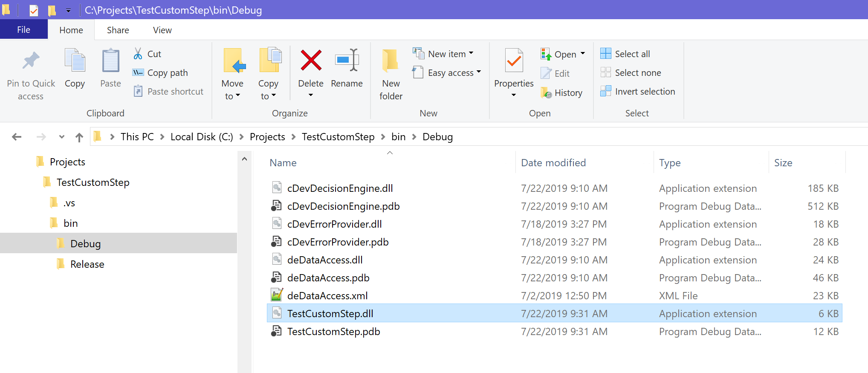Click the Invert selection icon
Image resolution: width=868 pixels, height=373 pixels.
coord(605,91)
